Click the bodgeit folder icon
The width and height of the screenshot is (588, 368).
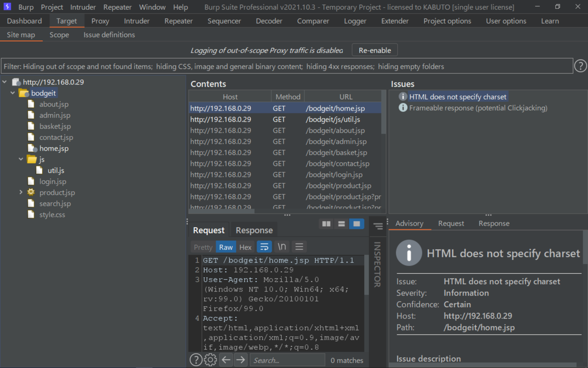pyautogui.click(x=24, y=93)
